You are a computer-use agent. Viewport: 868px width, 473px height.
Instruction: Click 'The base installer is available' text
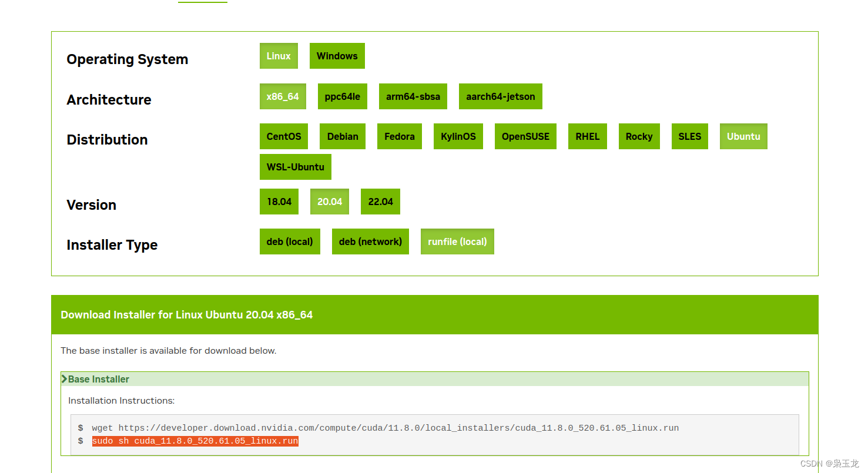point(169,351)
